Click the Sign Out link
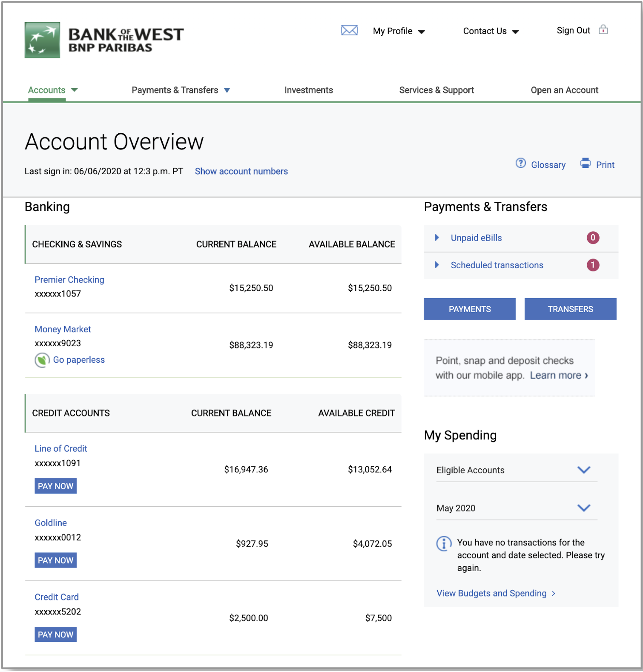This screenshot has width=643, height=672. (573, 30)
